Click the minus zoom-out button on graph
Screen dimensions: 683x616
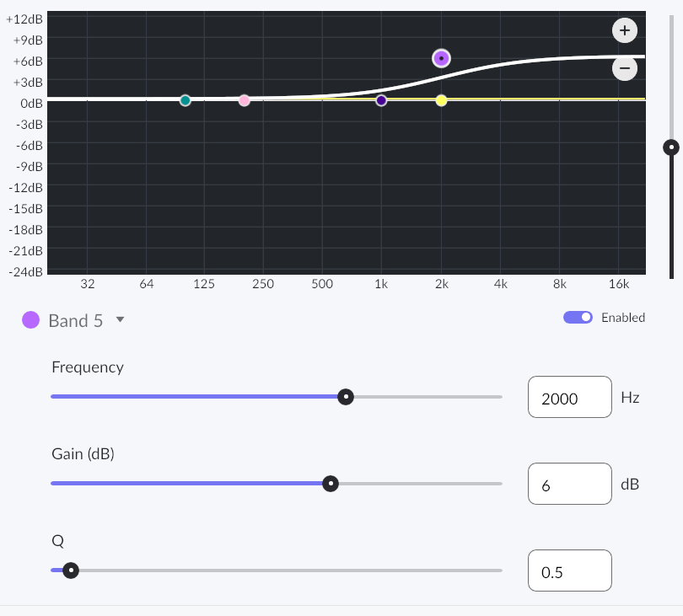(624, 68)
